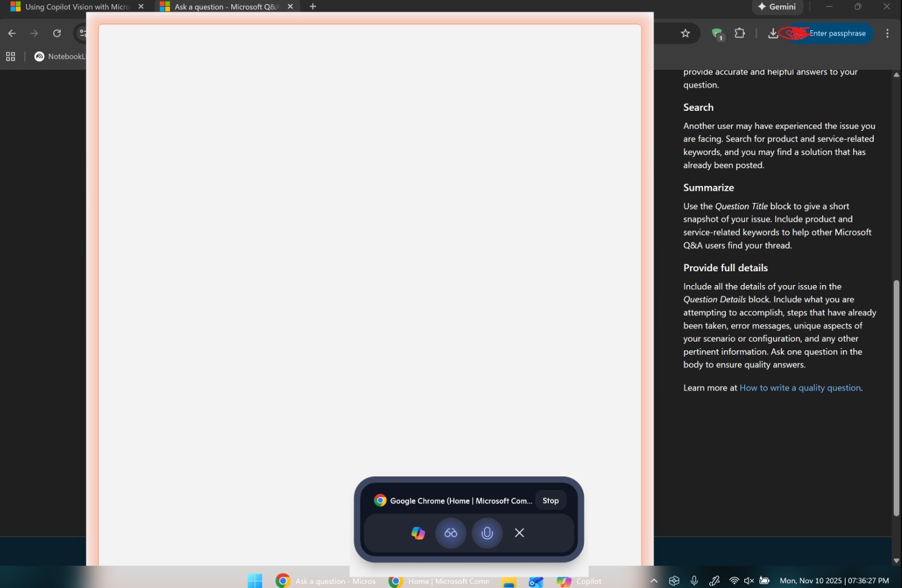Open Chrome's three-dot menu
The height and width of the screenshot is (588, 902).
(888, 32)
